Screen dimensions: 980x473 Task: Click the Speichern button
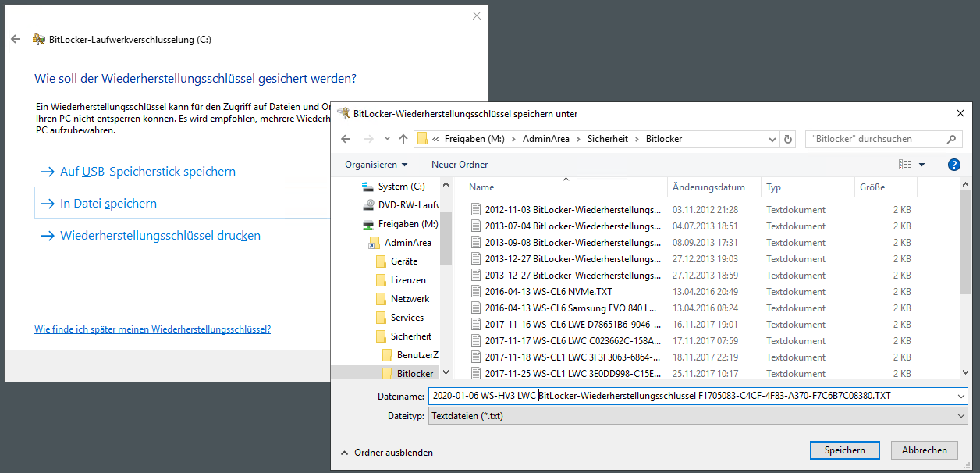[x=844, y=450]
